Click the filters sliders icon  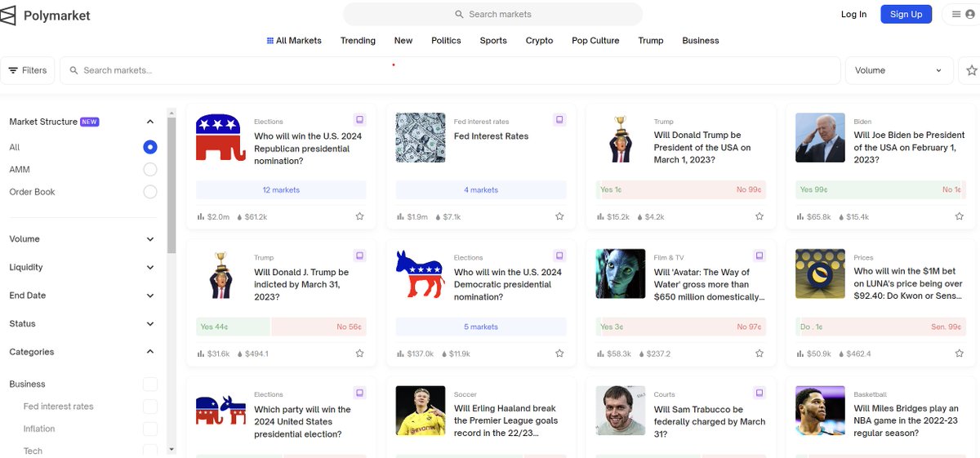point(13,70)
